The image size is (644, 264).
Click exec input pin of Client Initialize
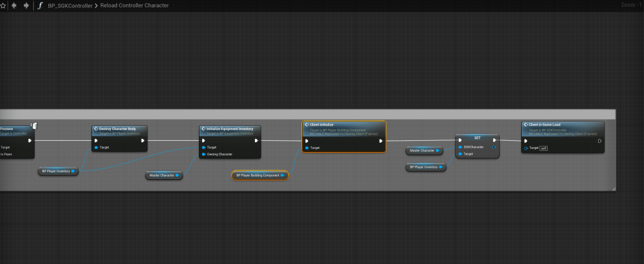tap(307, 141)
